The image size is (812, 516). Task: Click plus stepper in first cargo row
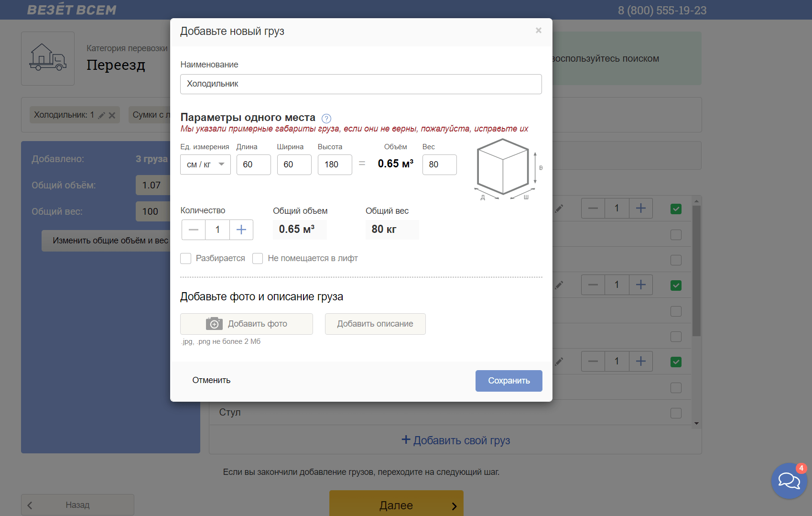pos(641,209)
